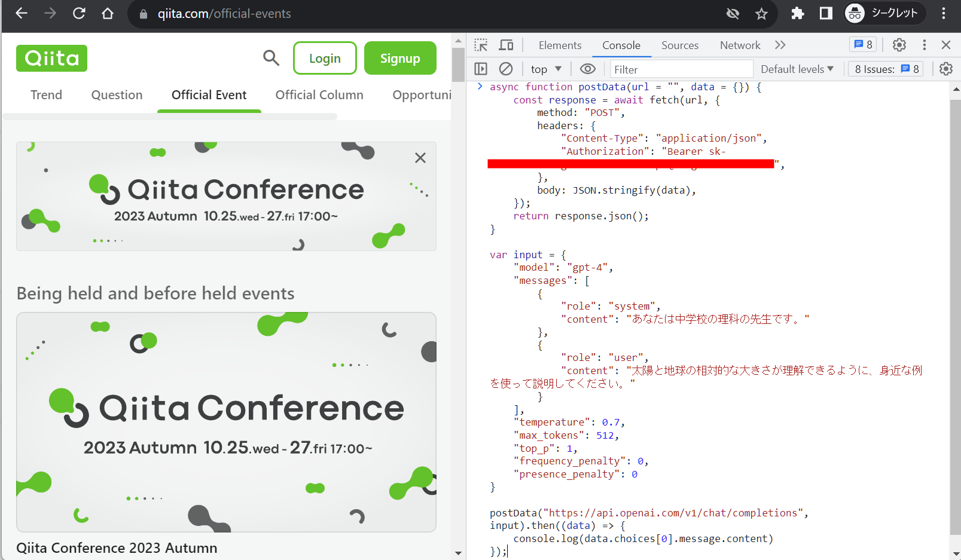The width and height of the screenshot is (961, 560).
Task: Click the console input prompt chevron
Action: 480,87
